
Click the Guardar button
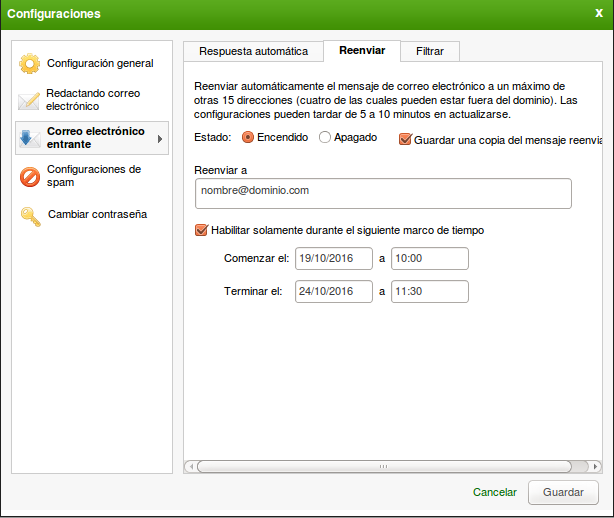click(x=563, y=492)
